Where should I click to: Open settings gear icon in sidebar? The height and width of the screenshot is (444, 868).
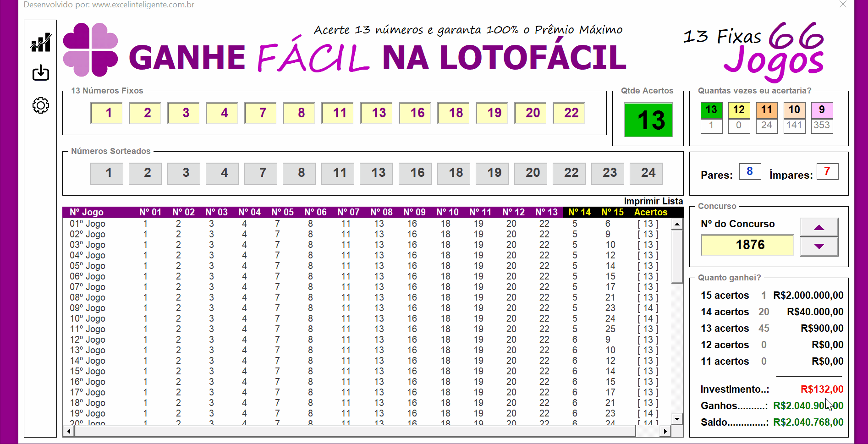41,105
